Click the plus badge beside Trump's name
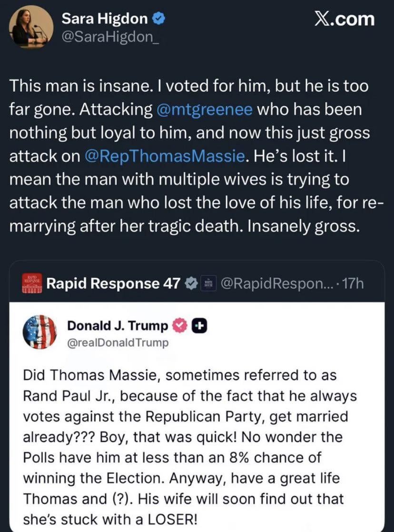The image size is (394, 532). [x=199, y=326]
